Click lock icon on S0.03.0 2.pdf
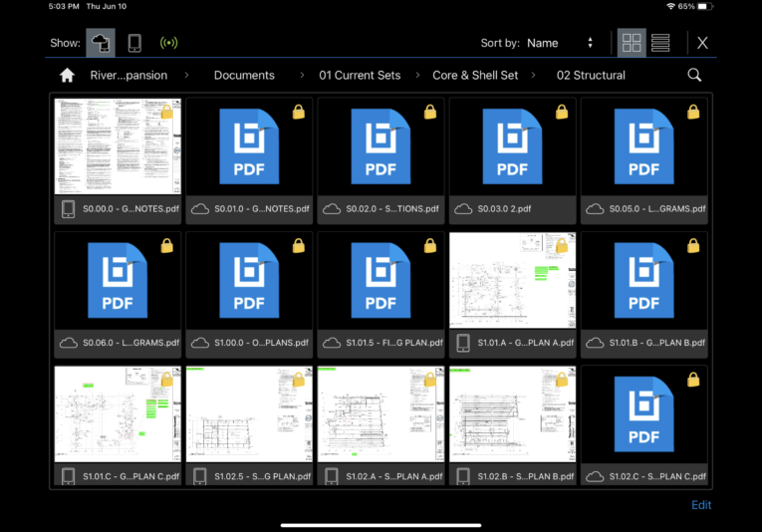 (561, 113)
